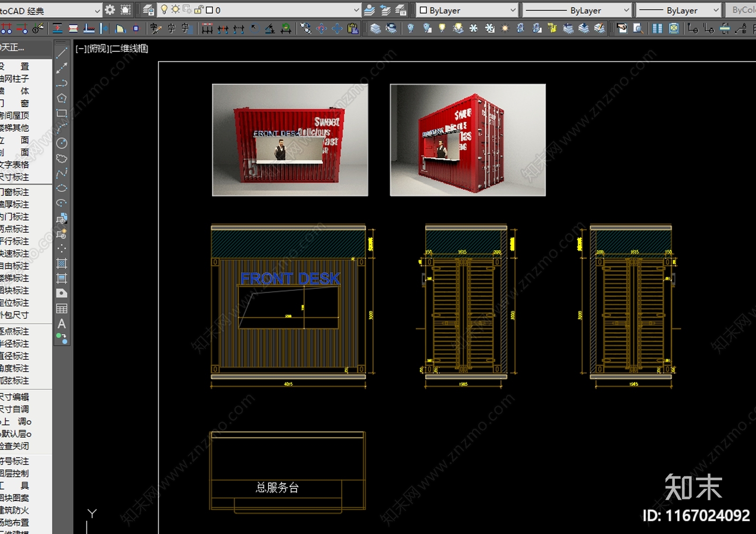The width and height of the screenshot is (756, 534).
Task: Select the front-view container render image
Action: pyautogui.click(x=290, y=140)
